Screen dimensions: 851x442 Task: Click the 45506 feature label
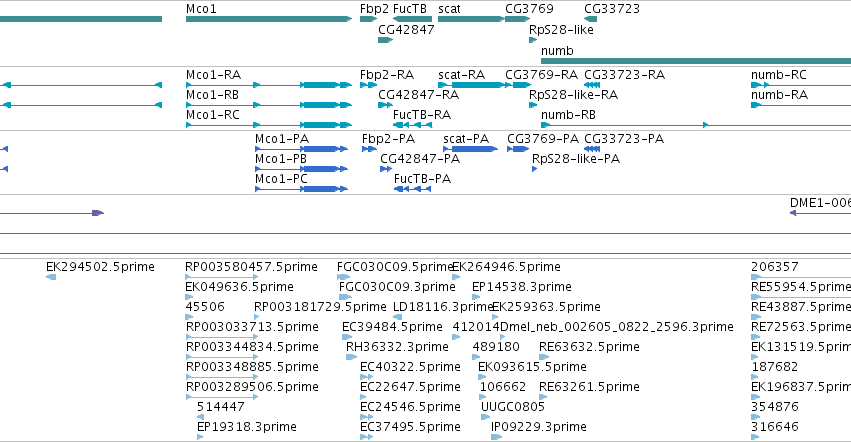point(205,306)
